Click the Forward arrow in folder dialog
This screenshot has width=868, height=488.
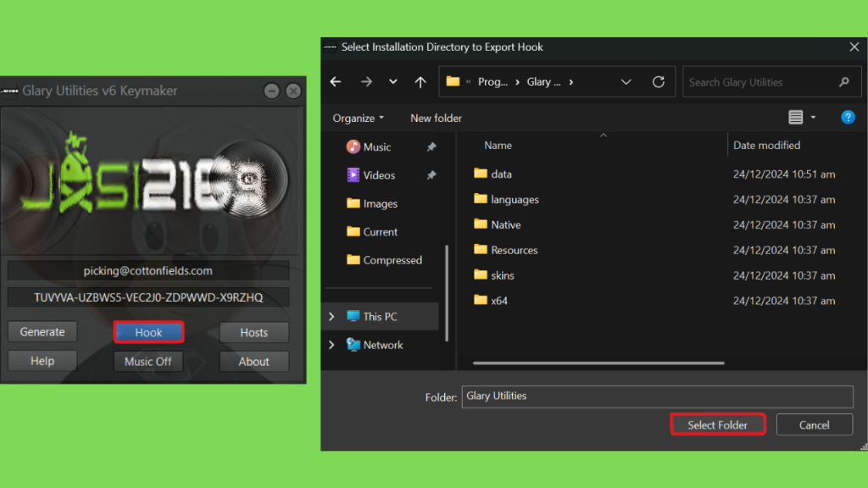(366, 82)
